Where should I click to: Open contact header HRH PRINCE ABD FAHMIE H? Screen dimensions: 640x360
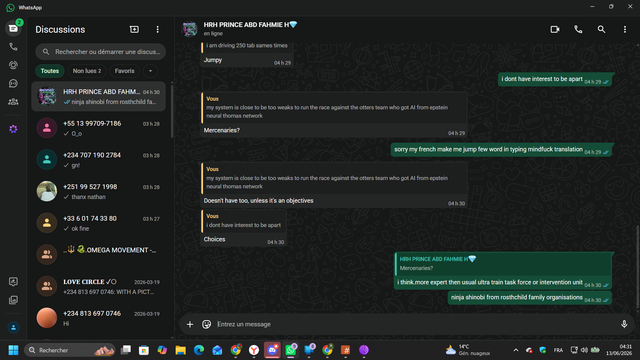coord(250,24)
